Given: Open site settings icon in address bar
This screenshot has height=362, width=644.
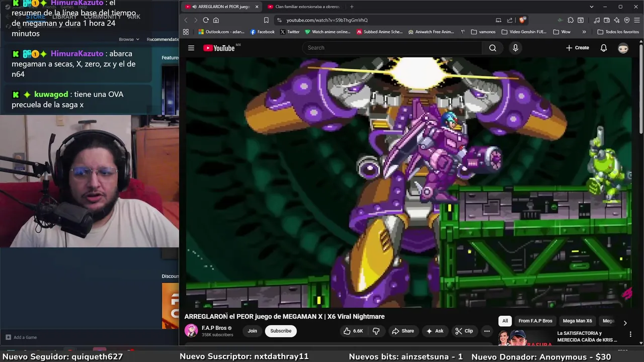Looking at the screenshot, I should (x=279, y=20).
